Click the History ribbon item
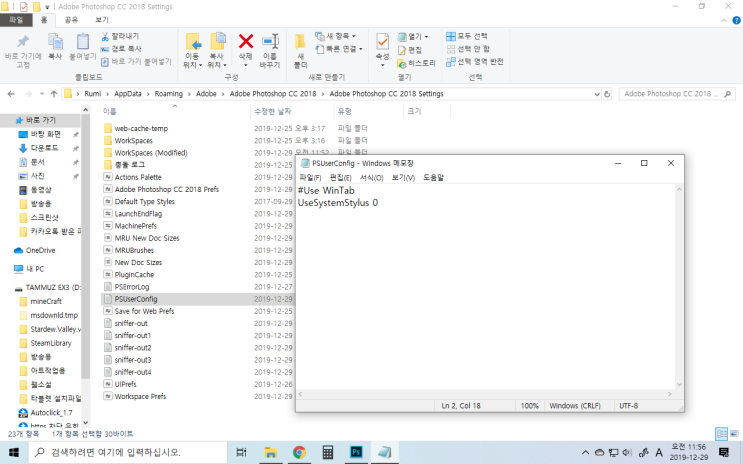 point(417,63)
